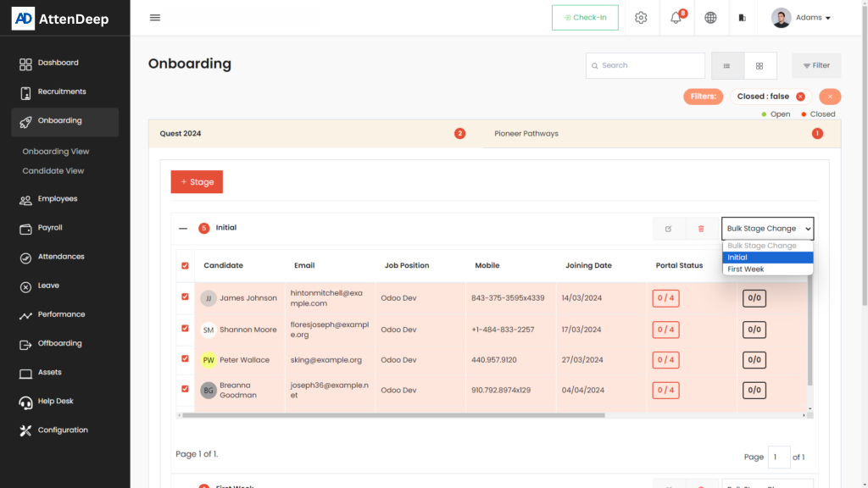Click the edit icon for Initial stage
The image size is (868, 488).
pos(668,229)
